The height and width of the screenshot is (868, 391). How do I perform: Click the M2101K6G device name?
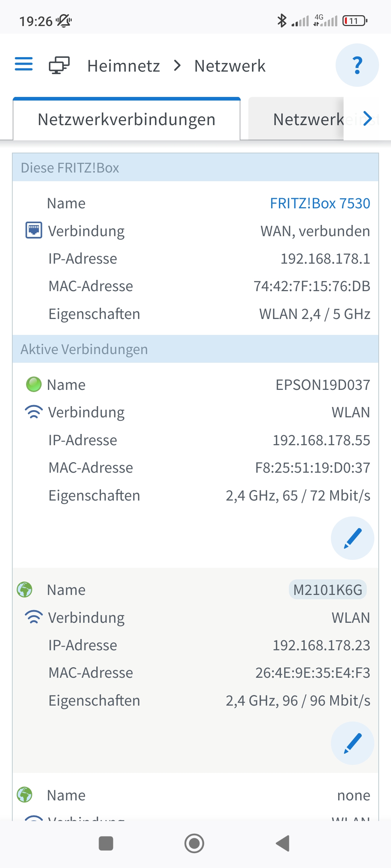coord(328,590)
